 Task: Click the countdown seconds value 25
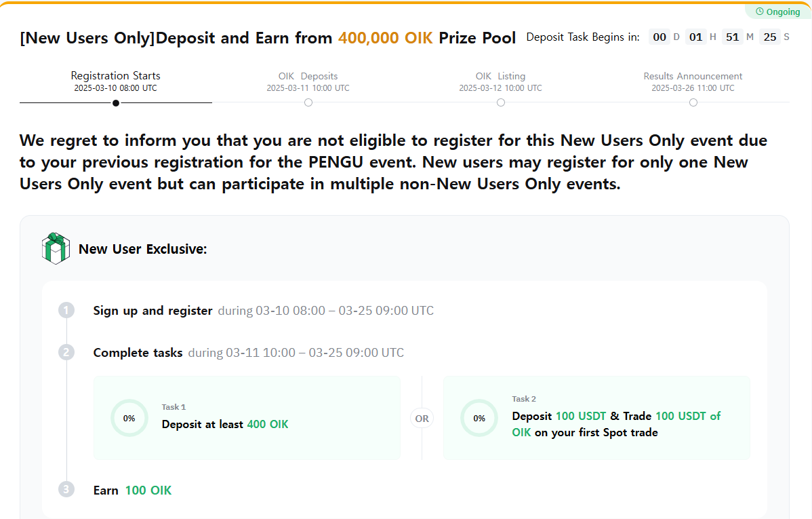[770, 37]
